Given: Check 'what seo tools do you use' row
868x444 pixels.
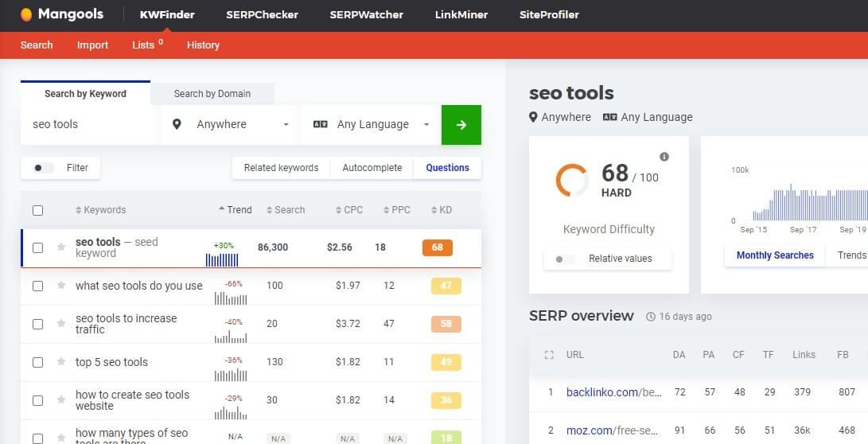Looking at the screenshot, I should pos(37,286).
